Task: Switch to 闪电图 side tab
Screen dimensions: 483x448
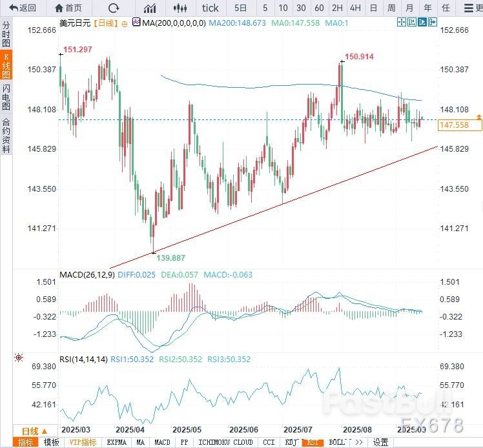Action: pos(6,97)
